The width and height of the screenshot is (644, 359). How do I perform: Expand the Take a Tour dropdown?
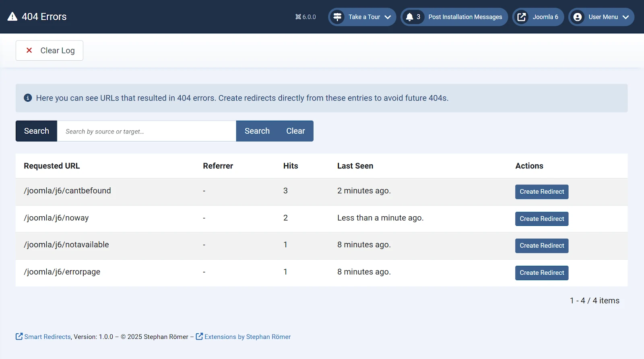tap(388, 17)
